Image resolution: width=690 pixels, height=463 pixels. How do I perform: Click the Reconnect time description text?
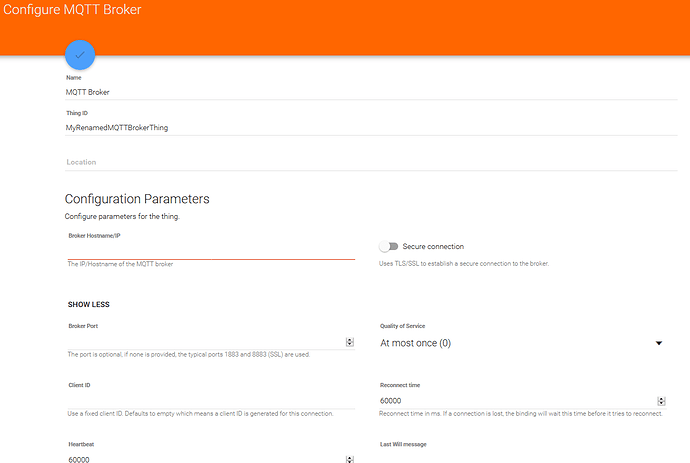521,414
